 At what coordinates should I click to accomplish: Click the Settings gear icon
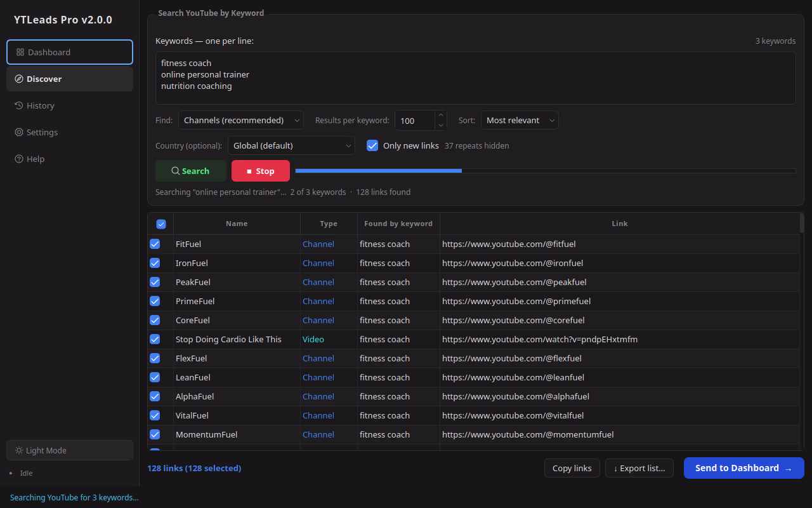19,132
